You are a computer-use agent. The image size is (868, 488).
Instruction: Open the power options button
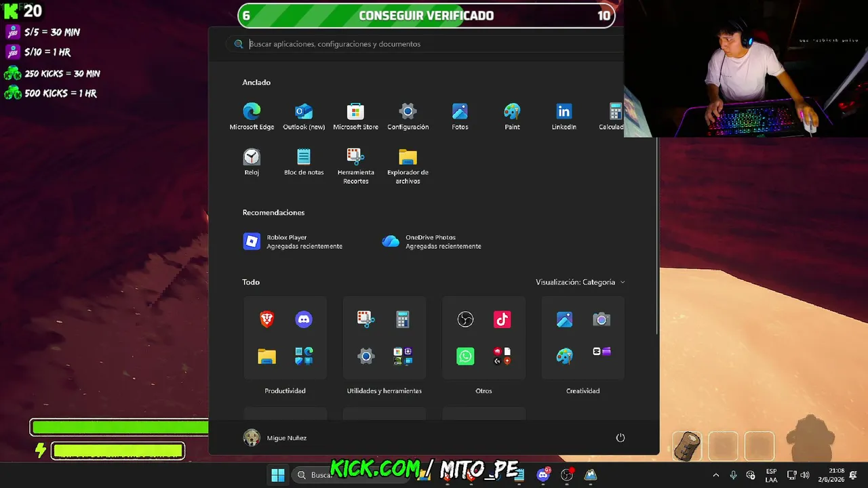(620, 438)
